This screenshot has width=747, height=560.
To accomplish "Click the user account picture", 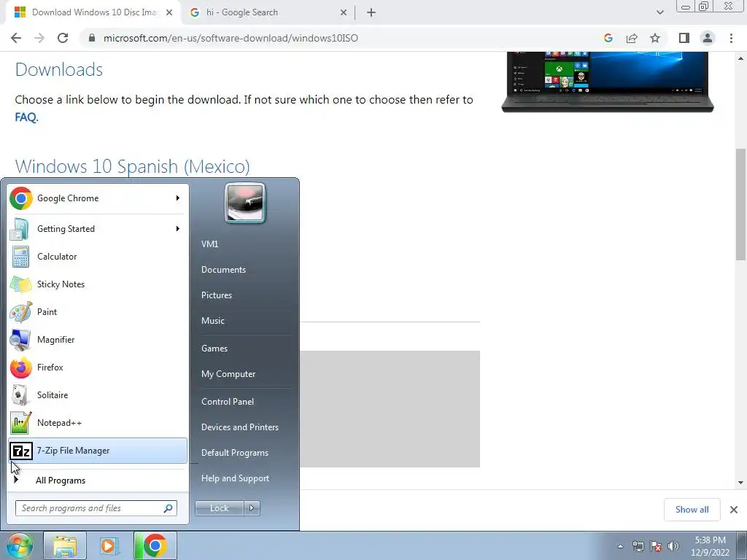I will [245, 203].
